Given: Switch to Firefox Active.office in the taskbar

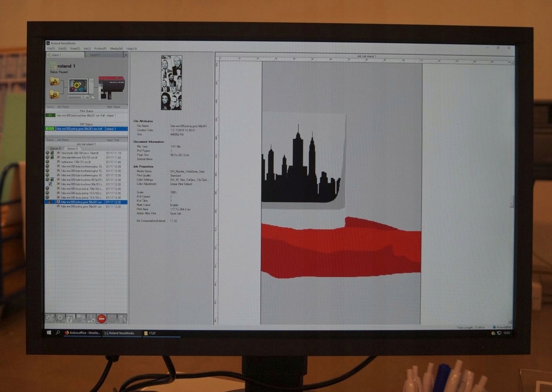Looking at the screenshot, I should tap(83, 333).
